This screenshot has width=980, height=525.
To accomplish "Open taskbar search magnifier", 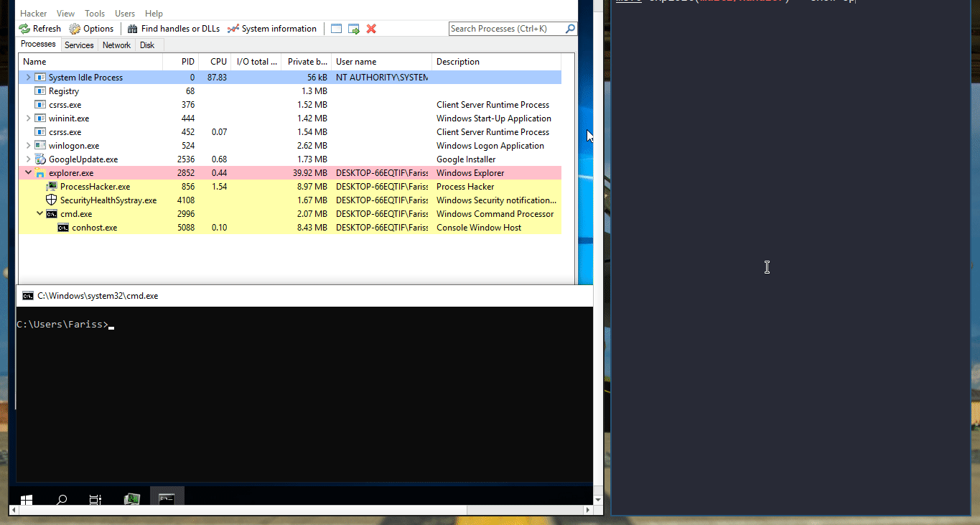I will (61, 500).
